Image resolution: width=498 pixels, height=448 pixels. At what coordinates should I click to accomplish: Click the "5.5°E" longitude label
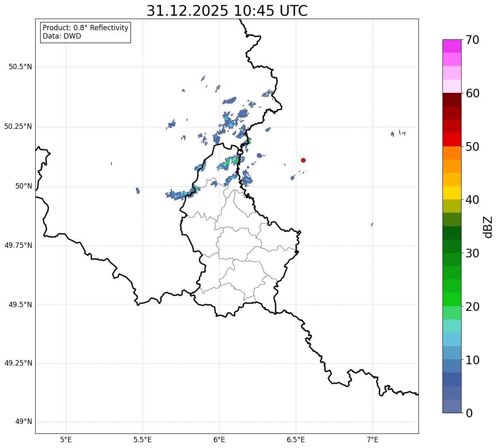143,439
